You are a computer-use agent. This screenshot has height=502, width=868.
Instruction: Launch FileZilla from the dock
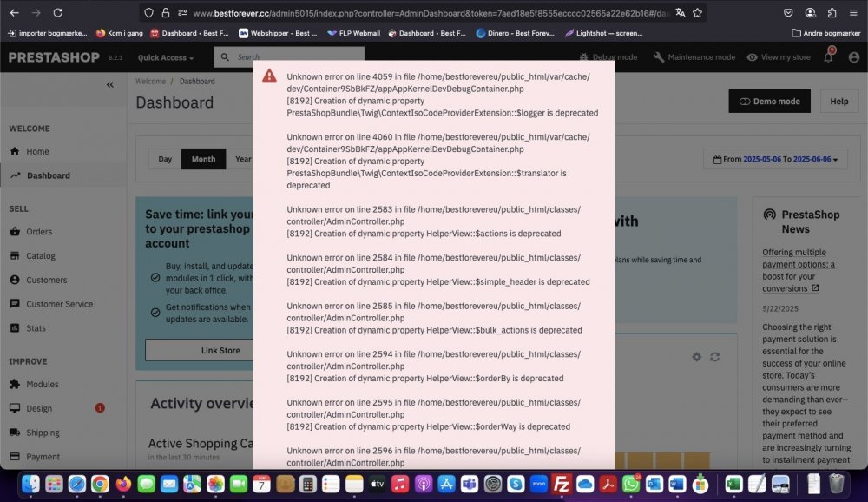pos(562,484)
